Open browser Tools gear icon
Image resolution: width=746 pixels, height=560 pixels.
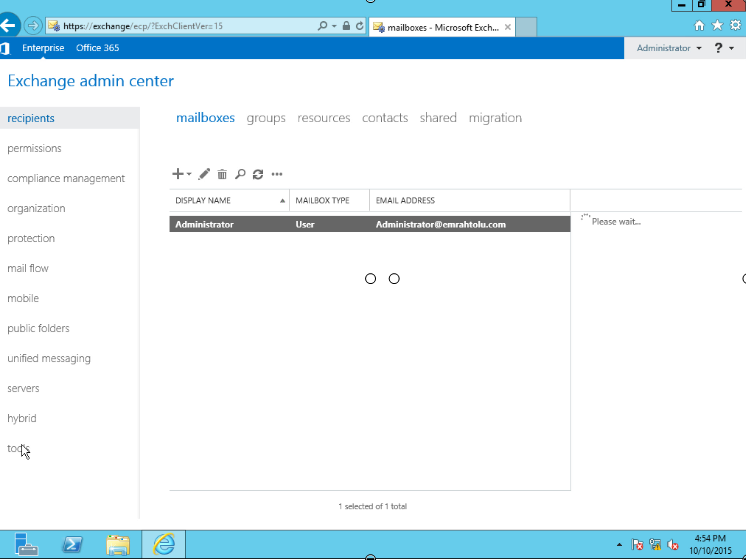coord(736,26)
